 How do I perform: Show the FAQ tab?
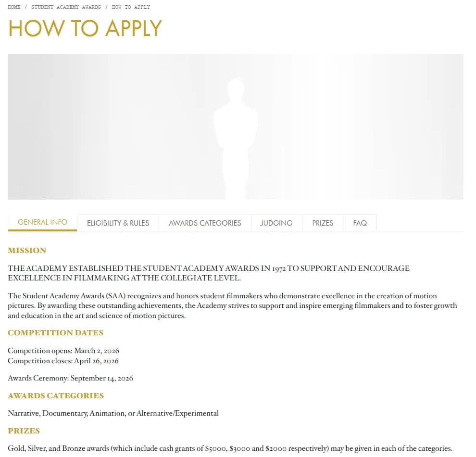360,223
